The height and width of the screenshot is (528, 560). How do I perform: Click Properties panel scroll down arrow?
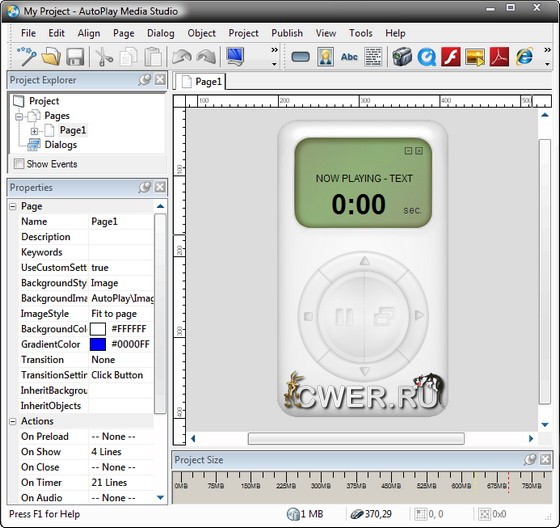(x=160, y=497)
